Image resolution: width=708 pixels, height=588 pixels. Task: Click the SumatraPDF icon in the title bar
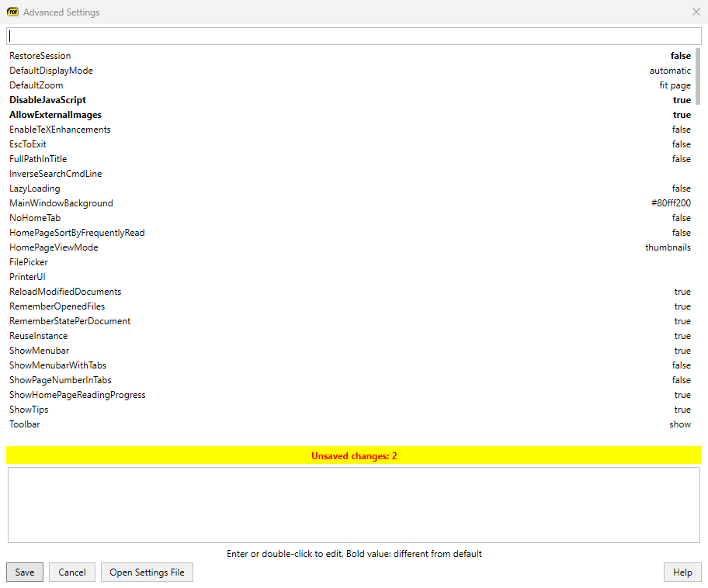point(12,12)
